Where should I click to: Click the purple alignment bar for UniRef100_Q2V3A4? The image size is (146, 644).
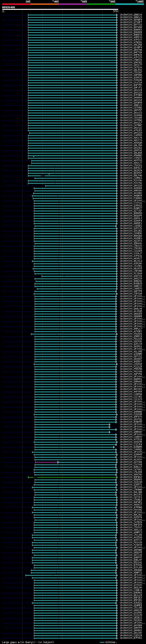(x=47, y=462)
